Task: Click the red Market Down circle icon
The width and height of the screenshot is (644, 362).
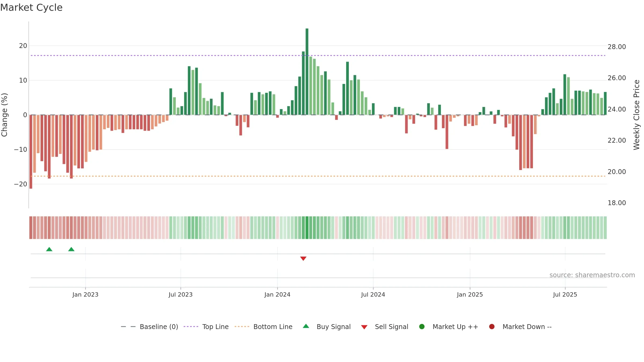Action: [x=492, y=327]
